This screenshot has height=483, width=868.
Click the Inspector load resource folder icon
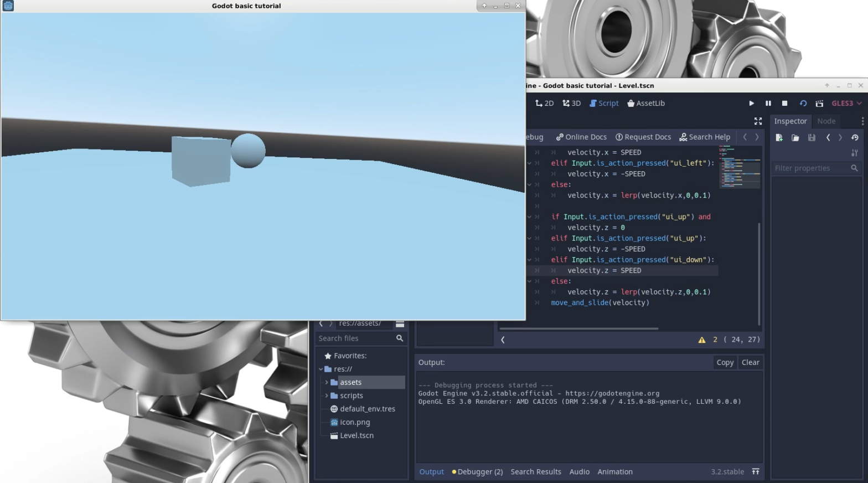coord(795,138)
